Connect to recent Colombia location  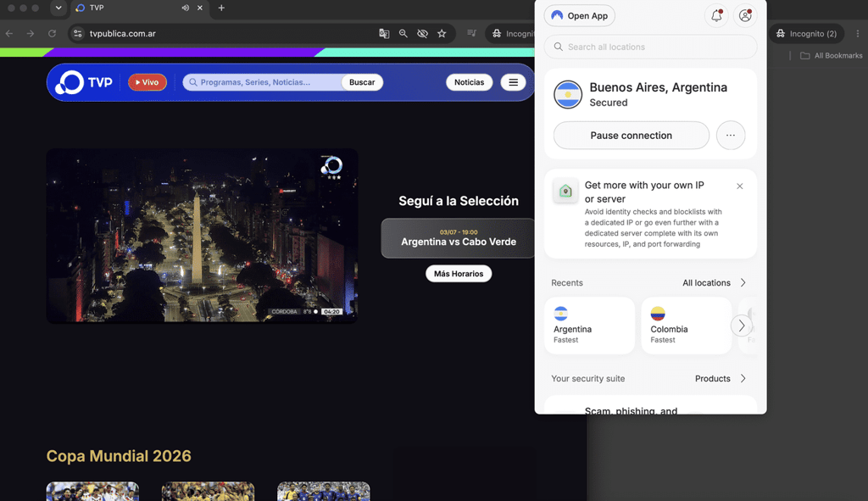[687, 326]
